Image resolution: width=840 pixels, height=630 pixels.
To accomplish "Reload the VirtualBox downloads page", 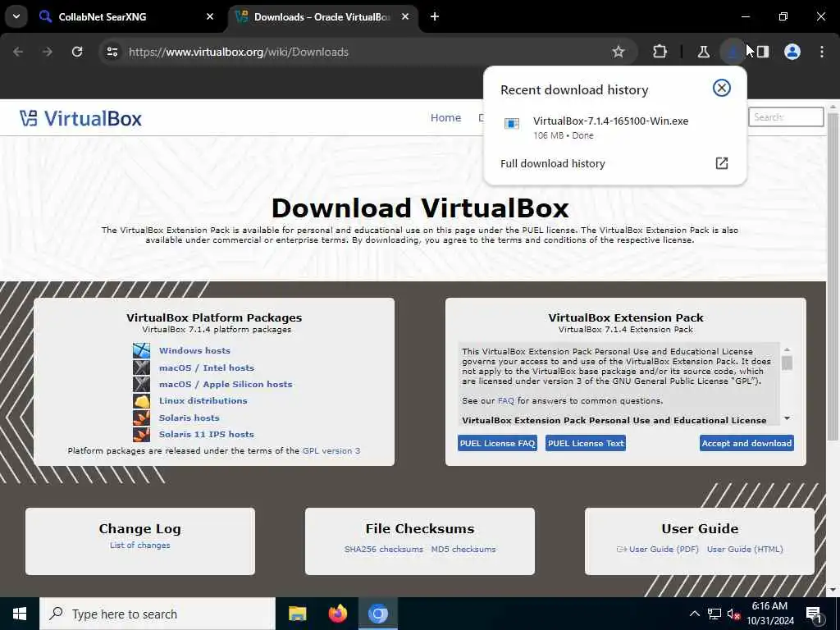I will coord(77,52).
